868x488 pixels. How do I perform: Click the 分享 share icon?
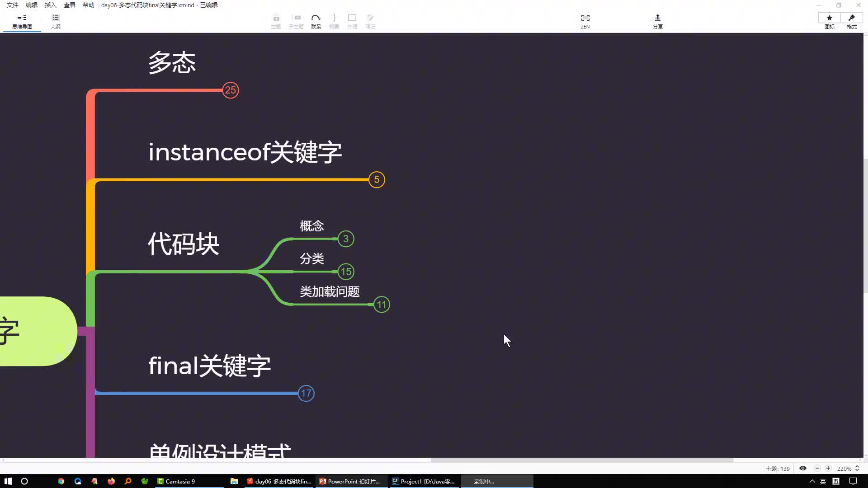658,21
